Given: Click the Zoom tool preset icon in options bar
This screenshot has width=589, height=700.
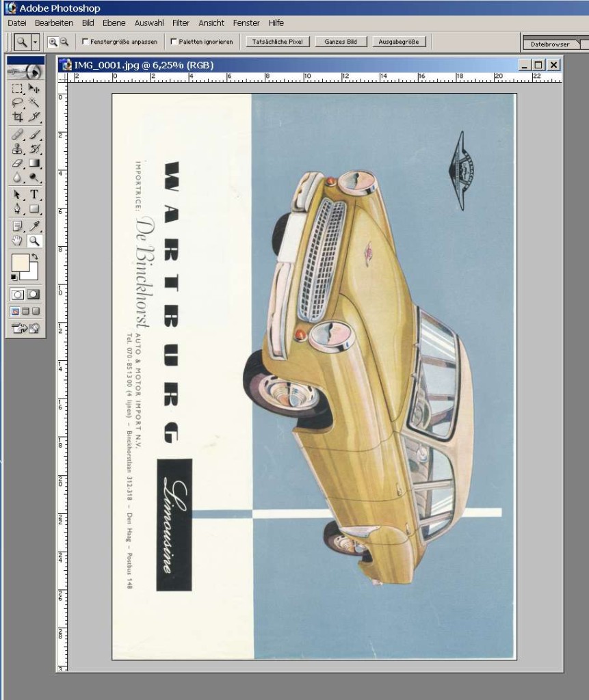Looking at the screenshot, I should coord(21,42).
